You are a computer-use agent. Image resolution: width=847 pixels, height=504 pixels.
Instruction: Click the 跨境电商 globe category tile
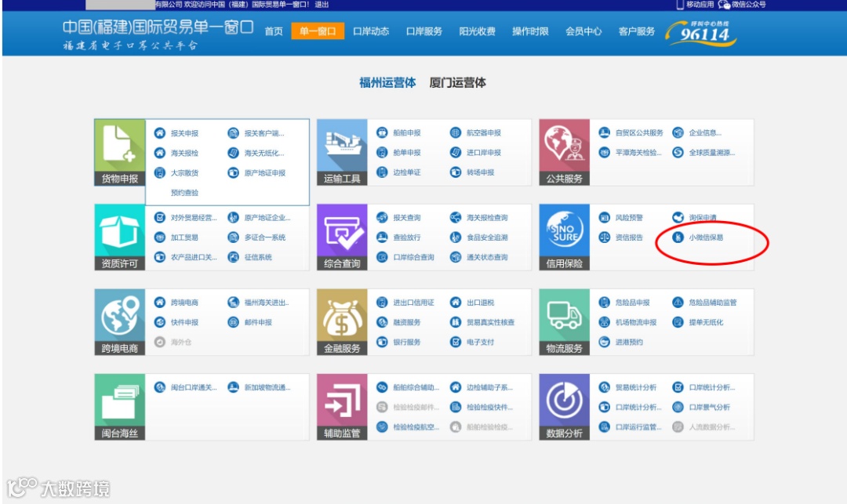pyautogui.click(x=120, y=321)
